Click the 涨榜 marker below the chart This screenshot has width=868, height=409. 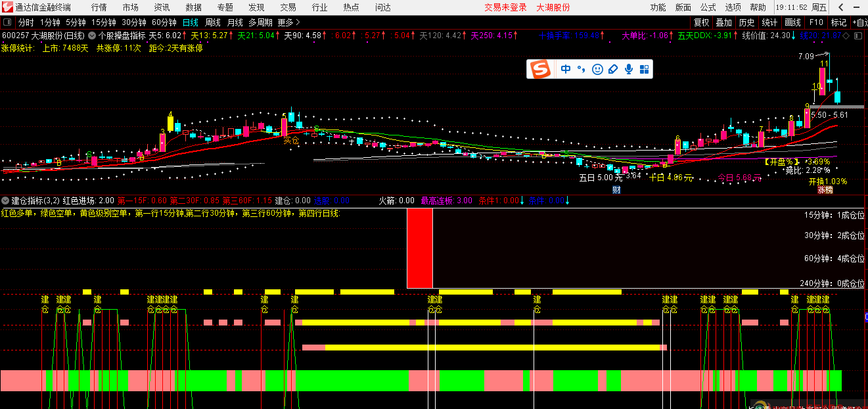[x=825, y=189]
